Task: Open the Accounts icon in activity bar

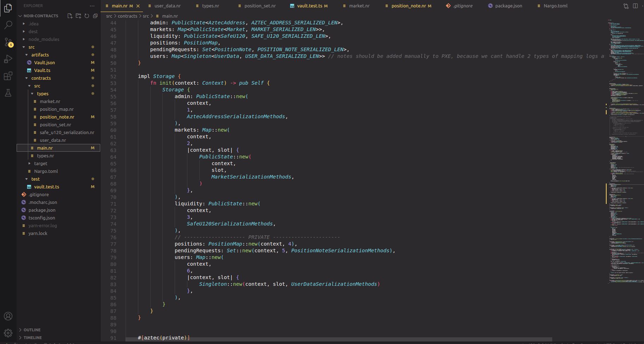Action: coord(8,316)
